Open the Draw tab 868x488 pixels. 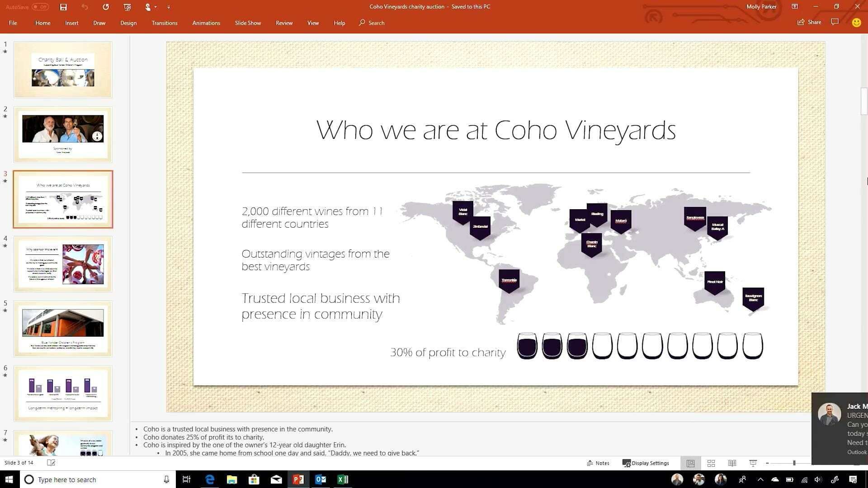point(99,23)
